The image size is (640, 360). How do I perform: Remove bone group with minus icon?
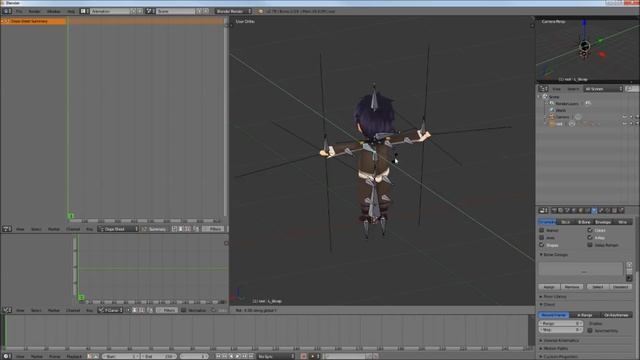point(629,271)
